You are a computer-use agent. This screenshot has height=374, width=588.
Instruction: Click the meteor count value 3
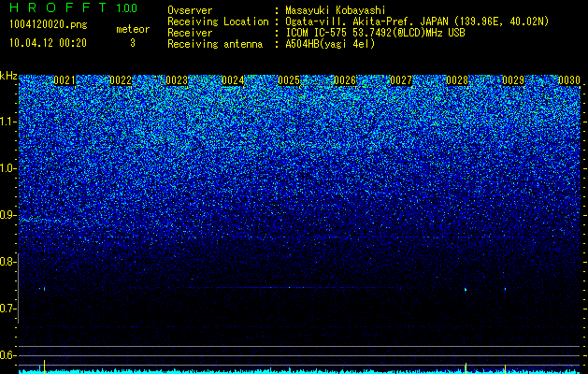(133, 43)
